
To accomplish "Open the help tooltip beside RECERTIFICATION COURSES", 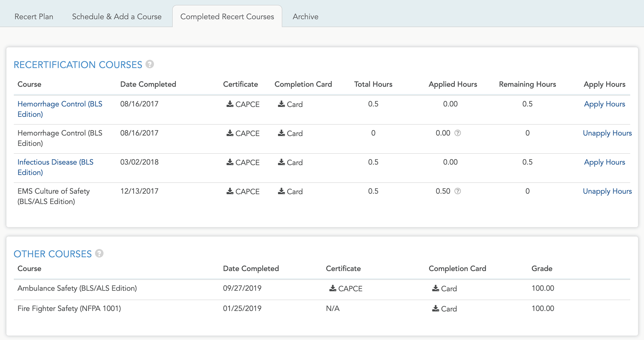I will coord(149,64).
